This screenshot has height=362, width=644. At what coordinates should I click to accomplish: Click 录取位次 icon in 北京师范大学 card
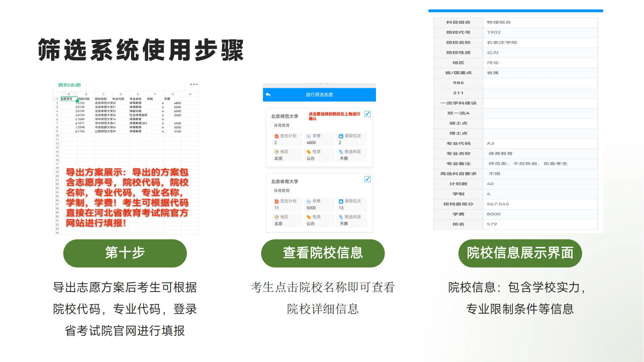[x=341, y=136]
